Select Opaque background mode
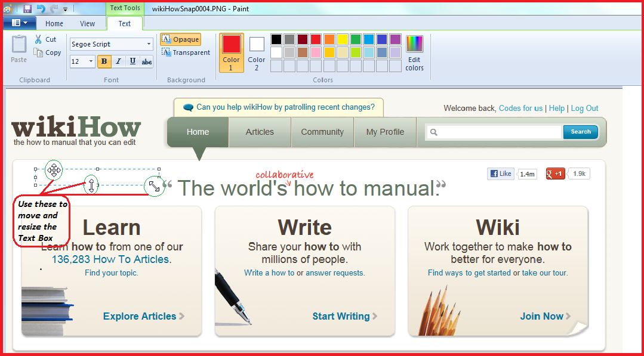The height and width of the screenshot is (356, 644). pyautogui.click(x=180, y=39)
